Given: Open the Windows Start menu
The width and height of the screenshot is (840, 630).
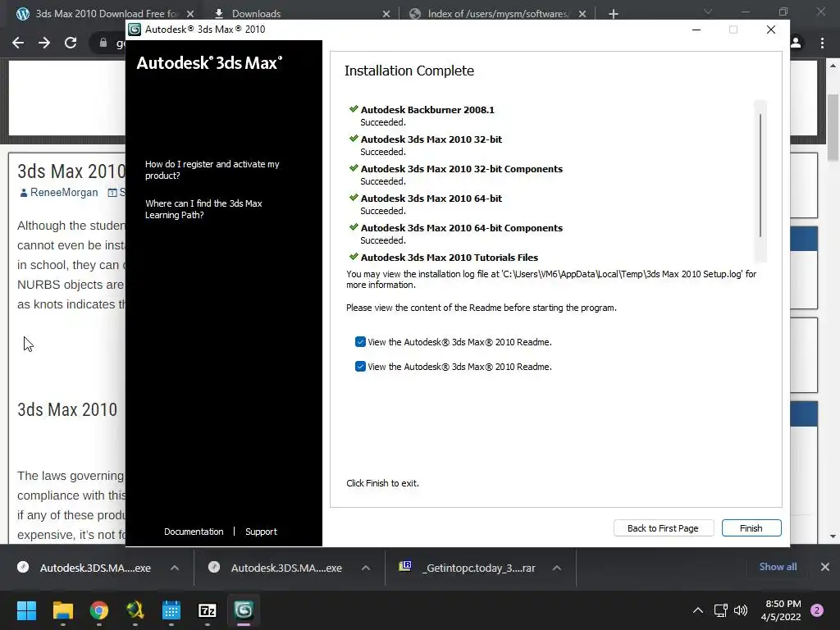Looking at the screenshot, I should (x=26, y=610).
